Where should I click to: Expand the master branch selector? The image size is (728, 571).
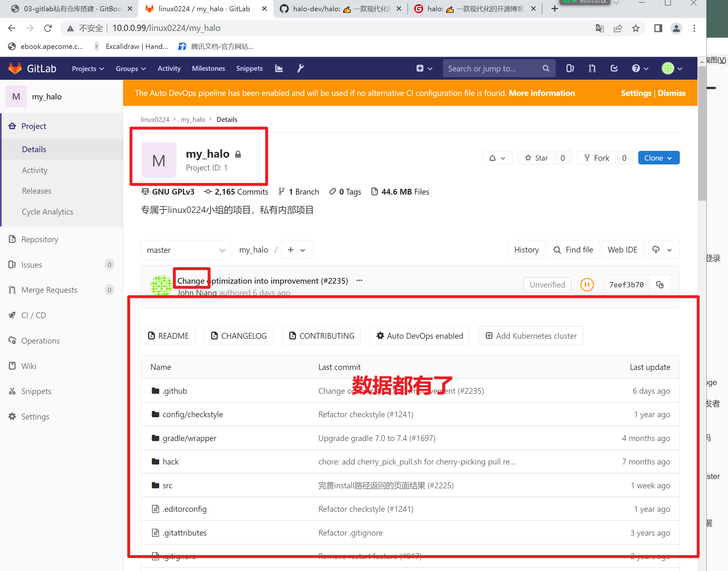point(186,250)
